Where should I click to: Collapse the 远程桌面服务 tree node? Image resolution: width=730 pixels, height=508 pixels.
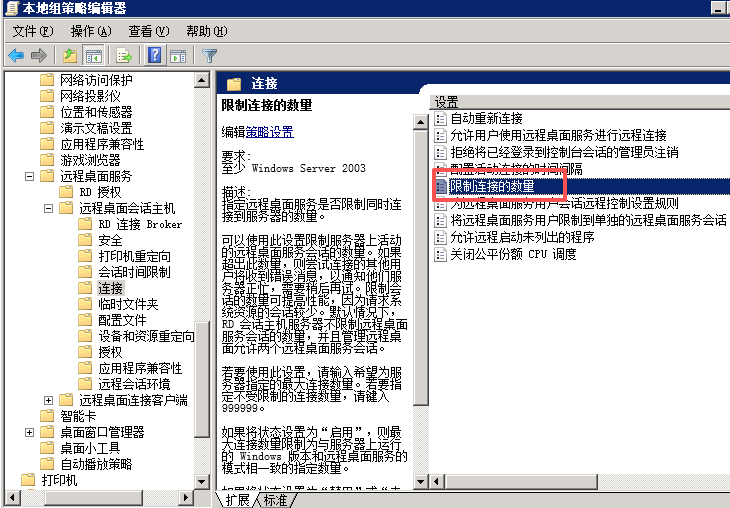click(29, 176)
